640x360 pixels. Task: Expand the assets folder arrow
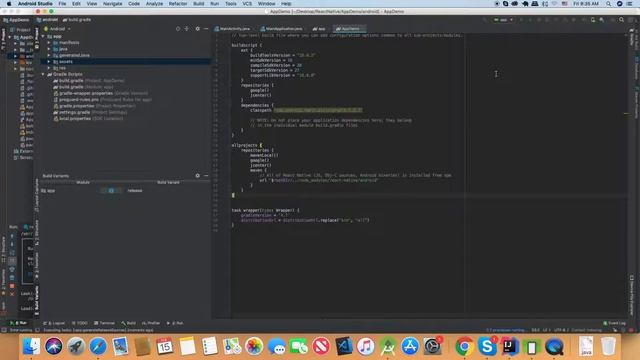tap(49, 62)
